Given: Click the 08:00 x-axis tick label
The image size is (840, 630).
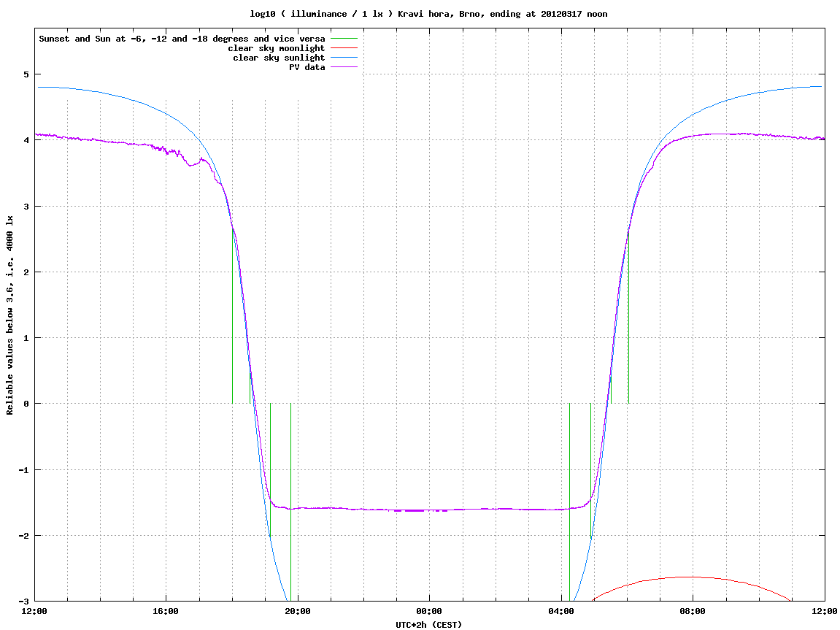Looking at the screenshot, I should click(x=693, y=611).
